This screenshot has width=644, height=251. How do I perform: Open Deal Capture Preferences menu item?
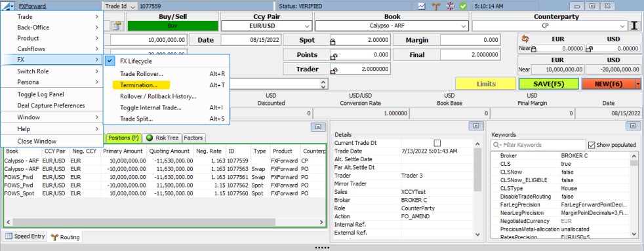(x=51, y=106)
